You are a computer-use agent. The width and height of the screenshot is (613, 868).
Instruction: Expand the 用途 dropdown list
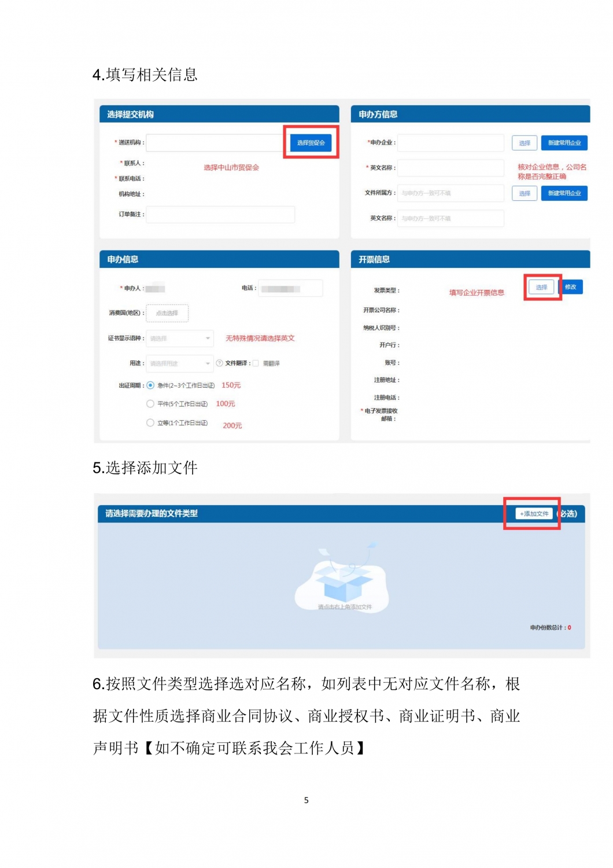pyautogui.click(x=180, y=363)
